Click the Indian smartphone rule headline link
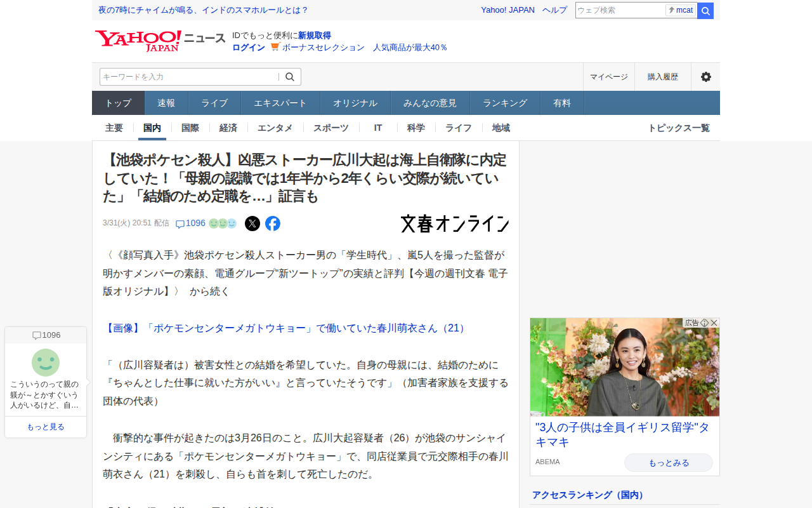The width and height of the screenshot is (812, 508). [x=203, y=10]
